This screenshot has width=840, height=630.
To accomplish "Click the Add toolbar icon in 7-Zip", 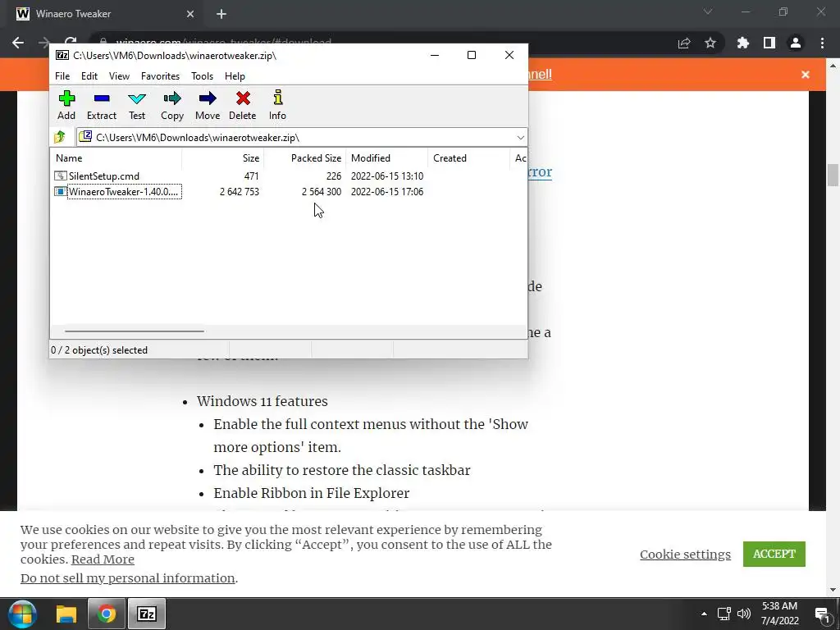I will coord(66,98).
